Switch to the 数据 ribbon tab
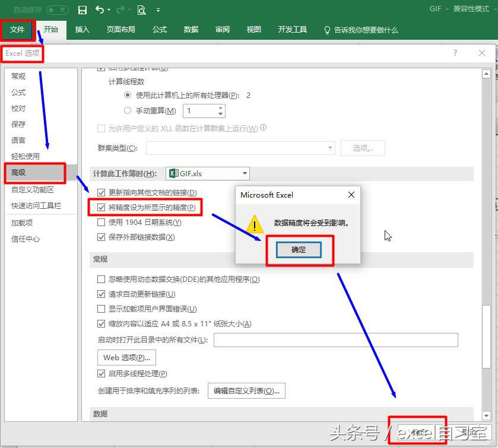498x448 pixels. point(191,30)
